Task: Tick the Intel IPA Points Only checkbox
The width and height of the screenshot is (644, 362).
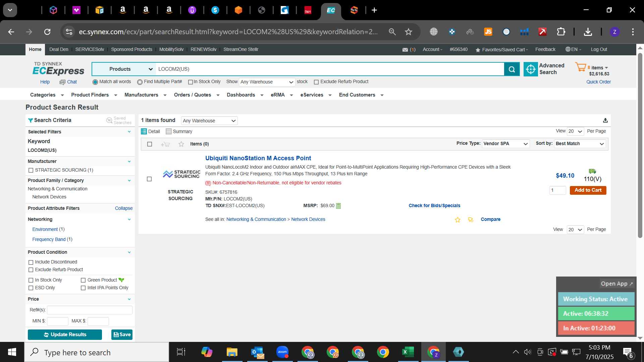Action: point(83,288)
